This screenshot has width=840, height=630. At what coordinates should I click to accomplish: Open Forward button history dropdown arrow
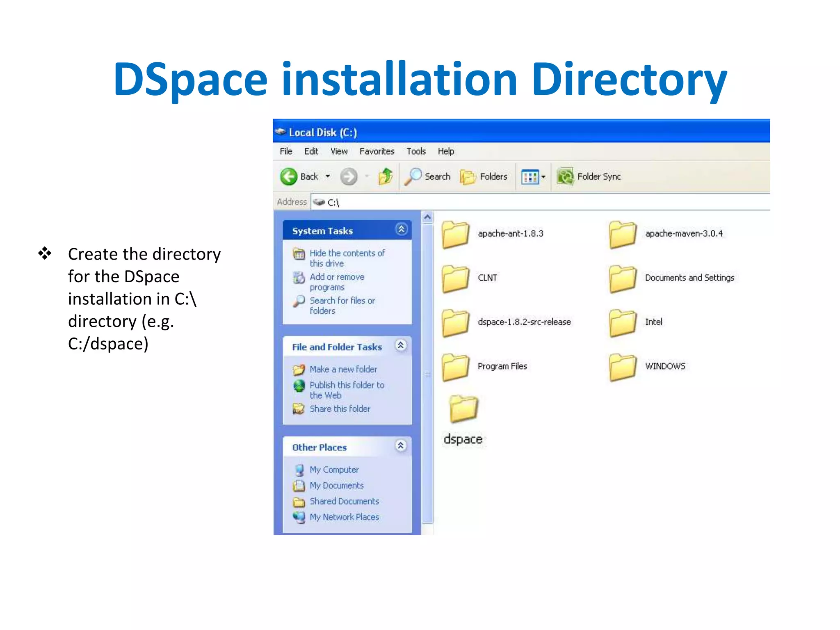point(367,177)
